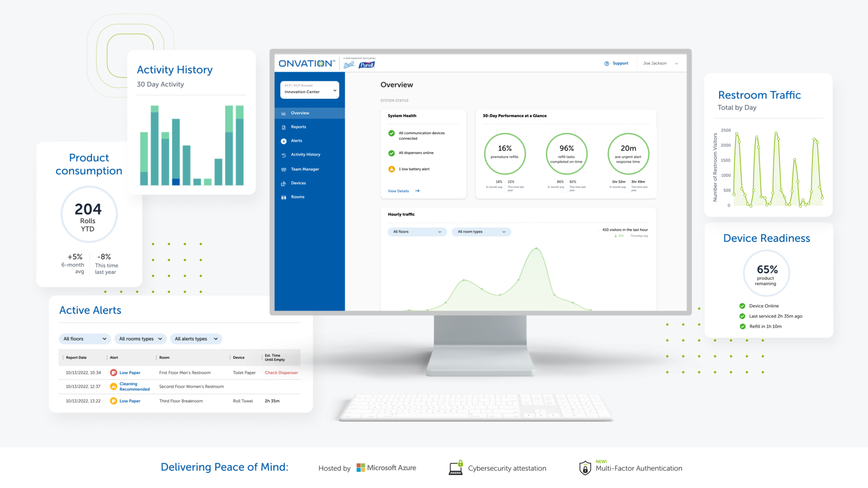Image resolution: width=868 pixels, height=488 pixels.
Task: Click the 65% product remaining gauge
Action: click(766, 273)
